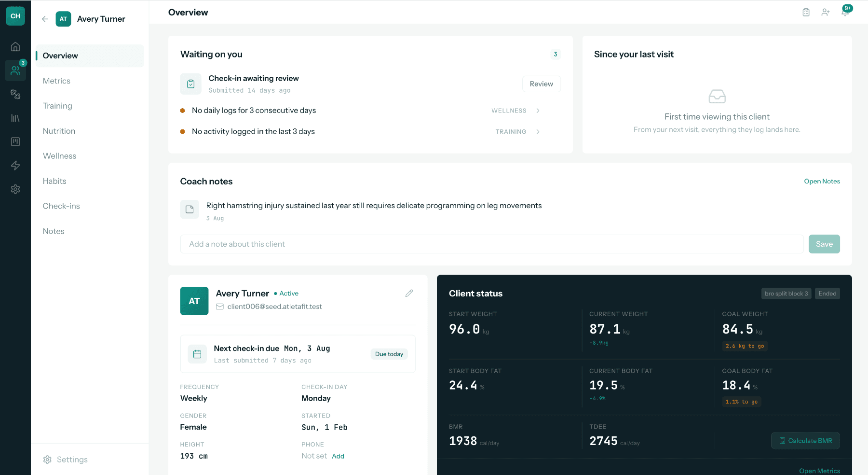Click the Save note button
This screenshot has height=475, width=868.
pos(824,244)
